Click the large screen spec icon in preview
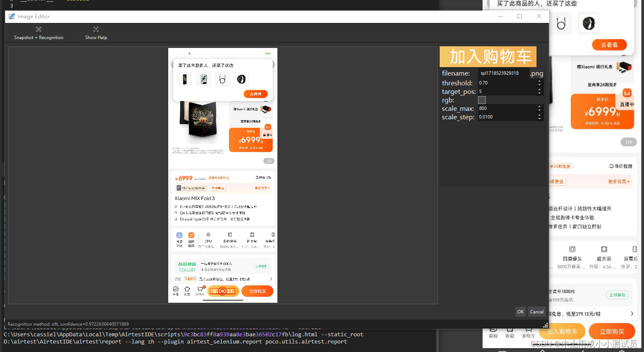Screen dimensions: 644x352 click(x=252, y=235)
